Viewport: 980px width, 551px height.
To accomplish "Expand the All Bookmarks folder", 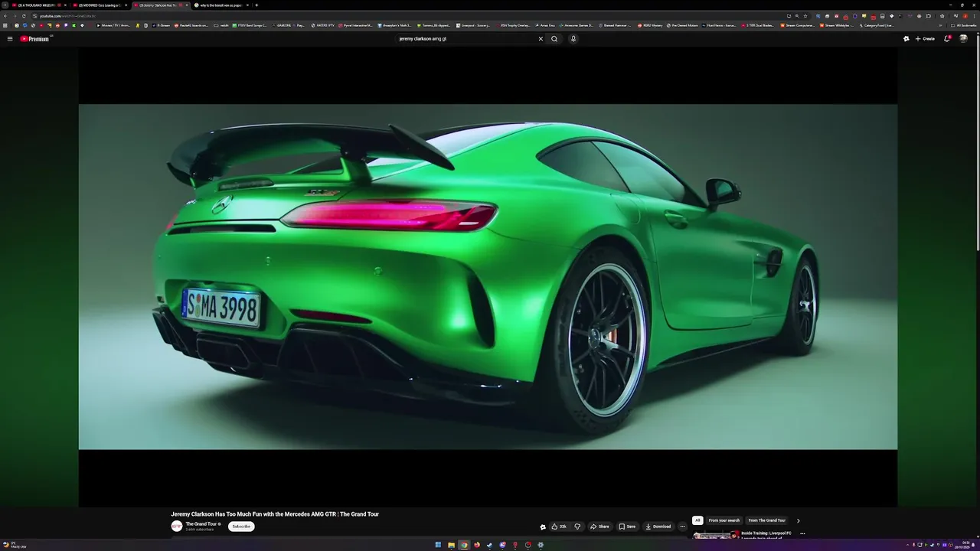I will pos(964,25).
